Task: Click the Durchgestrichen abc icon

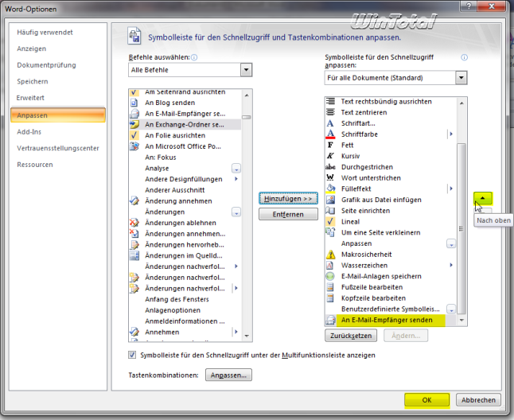Action: (330, 167)
